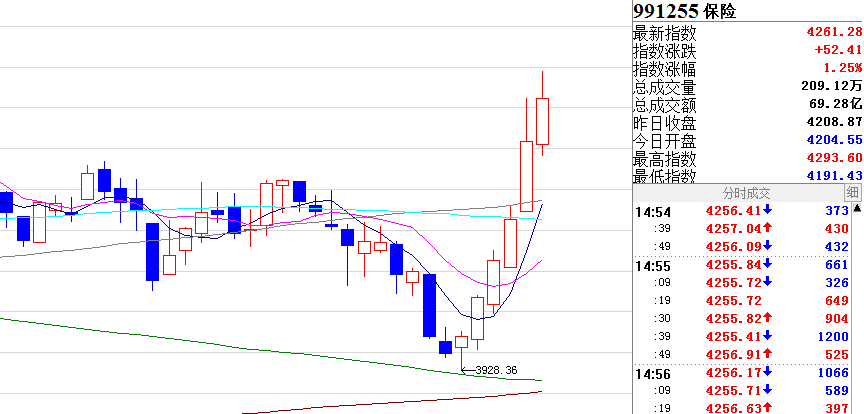Image resolution: width=864 pixels, height=414 pixels.
Task: Select the 指数涨跌 value +52.41
Action: tap(838, 50)
